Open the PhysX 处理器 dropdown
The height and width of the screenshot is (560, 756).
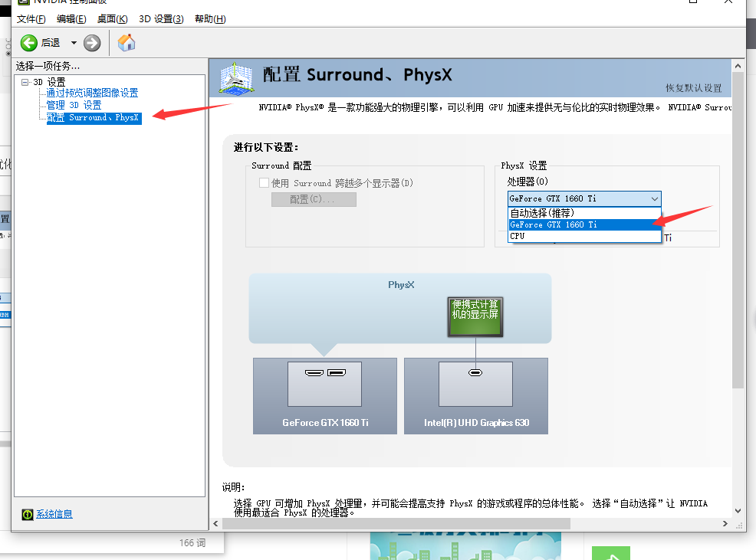coord(584,198)
